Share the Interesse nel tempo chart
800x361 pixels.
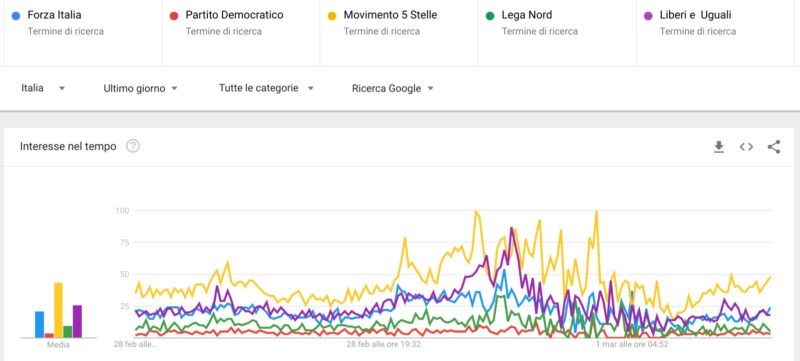point(773,147)
